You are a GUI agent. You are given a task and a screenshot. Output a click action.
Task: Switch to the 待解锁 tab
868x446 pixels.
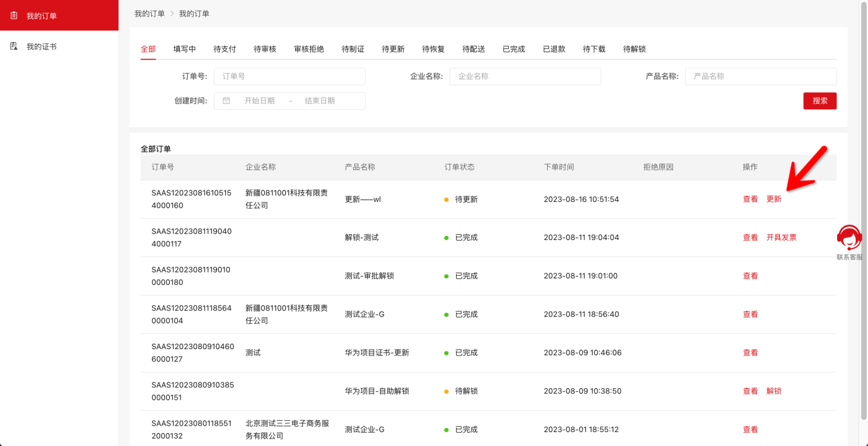tap(634, 49)
